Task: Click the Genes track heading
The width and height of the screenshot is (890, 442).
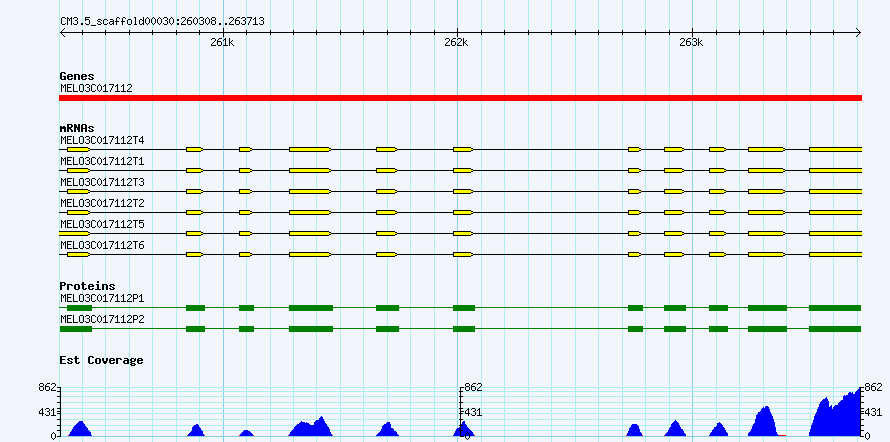Action: point(77,76)
